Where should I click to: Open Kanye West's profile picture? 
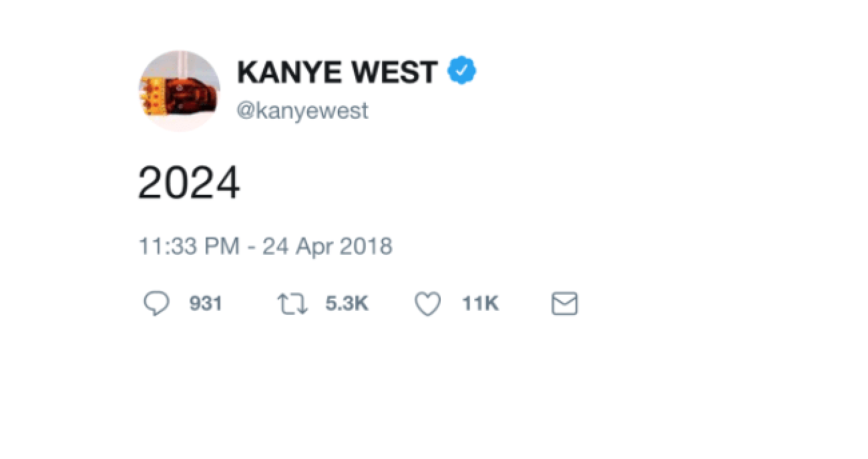pos(179,91)
